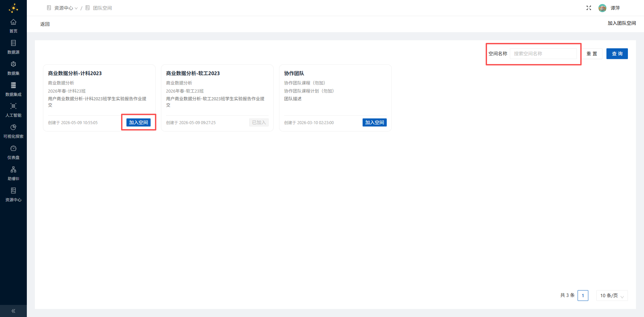Open the 10 条/页 page size dropdown
Screen dimensions: 644x317
(x=612, y=296)
